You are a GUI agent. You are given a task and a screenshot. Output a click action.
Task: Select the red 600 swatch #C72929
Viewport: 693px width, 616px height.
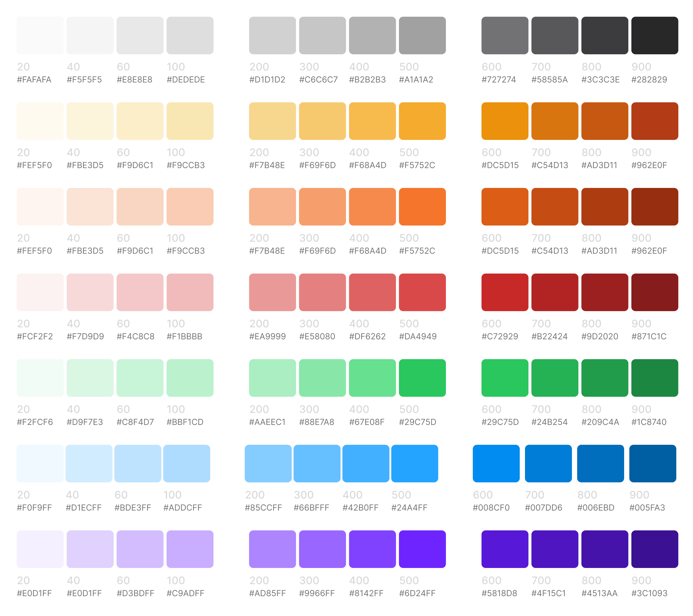[x=505, y=292]
